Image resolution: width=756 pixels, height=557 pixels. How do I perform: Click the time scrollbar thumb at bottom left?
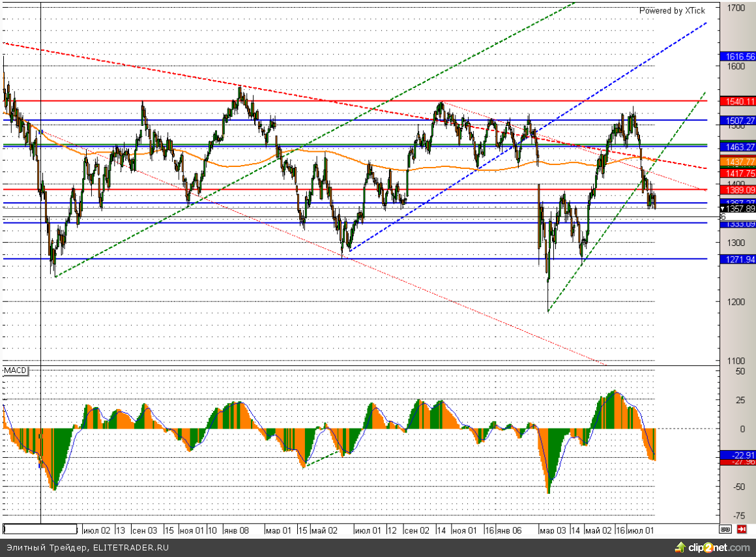tap(40, 530)
